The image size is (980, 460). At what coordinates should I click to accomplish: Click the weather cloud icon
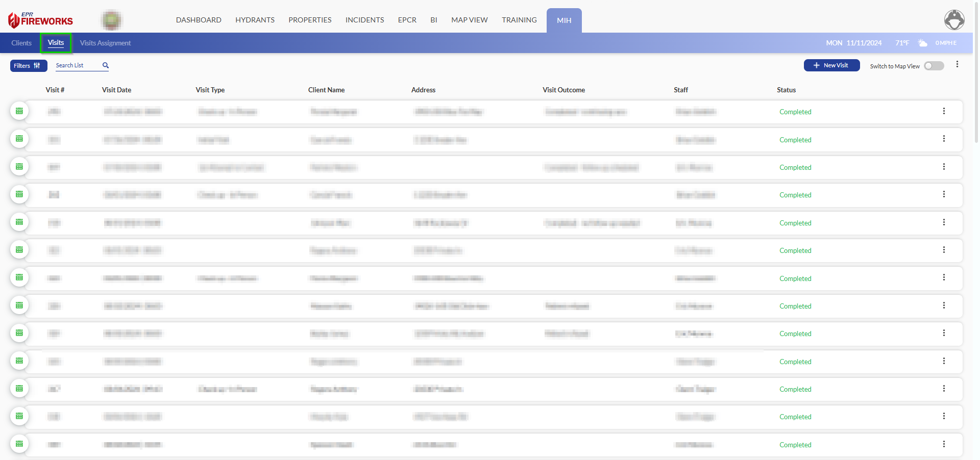[x=922, y=43]
